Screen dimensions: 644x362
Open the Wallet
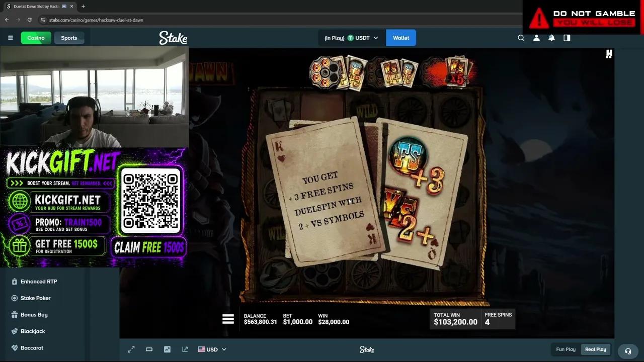pos(401,38)
